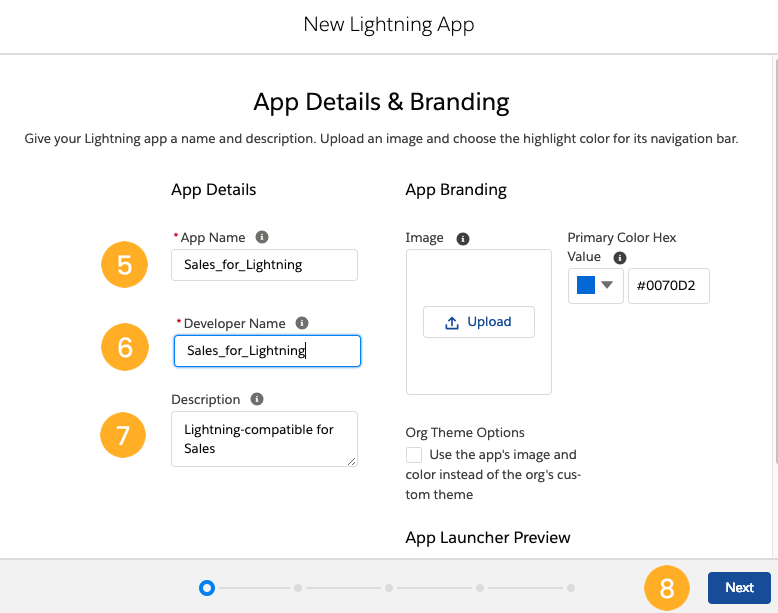The width and height of the screenshot is (778, 613).
Task: Click the orange step 8 marker
Action: pos(668,588)
